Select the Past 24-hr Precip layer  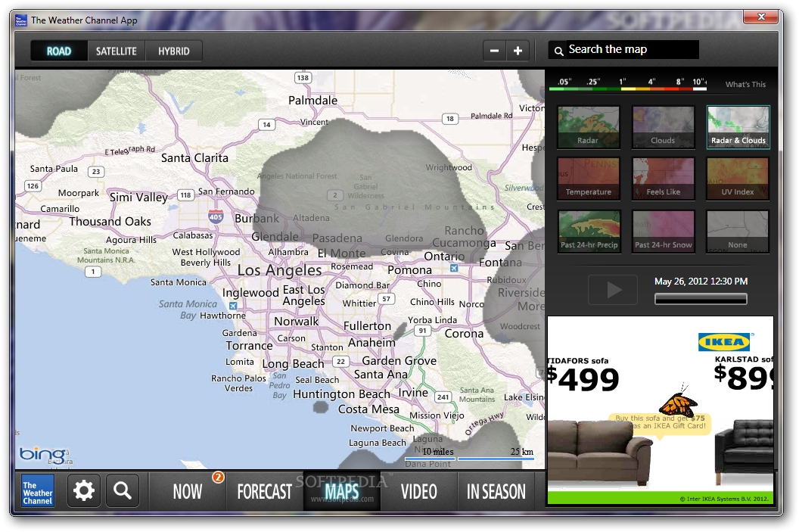[589, 232]
